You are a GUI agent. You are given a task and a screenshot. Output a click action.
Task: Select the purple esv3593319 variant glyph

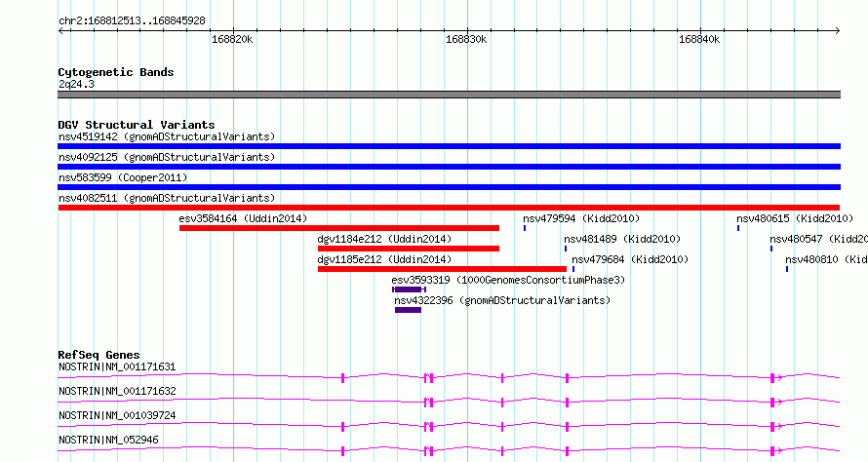point(409,289)
